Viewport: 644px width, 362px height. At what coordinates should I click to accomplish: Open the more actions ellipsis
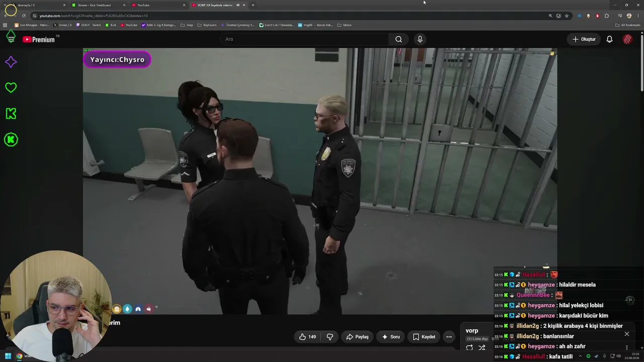[449, 337]
